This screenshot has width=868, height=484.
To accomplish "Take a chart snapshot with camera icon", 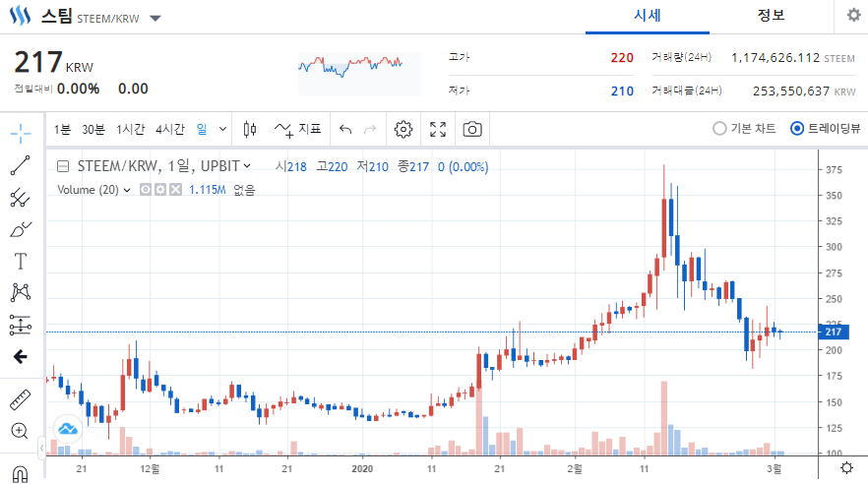I will tap(472, 130).
